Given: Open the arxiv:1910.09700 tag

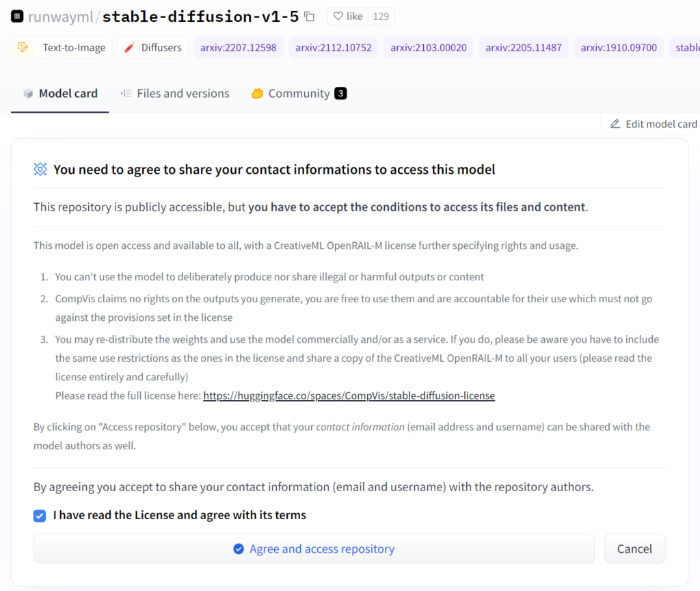Looking at the screenshot, I should [619, 48].
